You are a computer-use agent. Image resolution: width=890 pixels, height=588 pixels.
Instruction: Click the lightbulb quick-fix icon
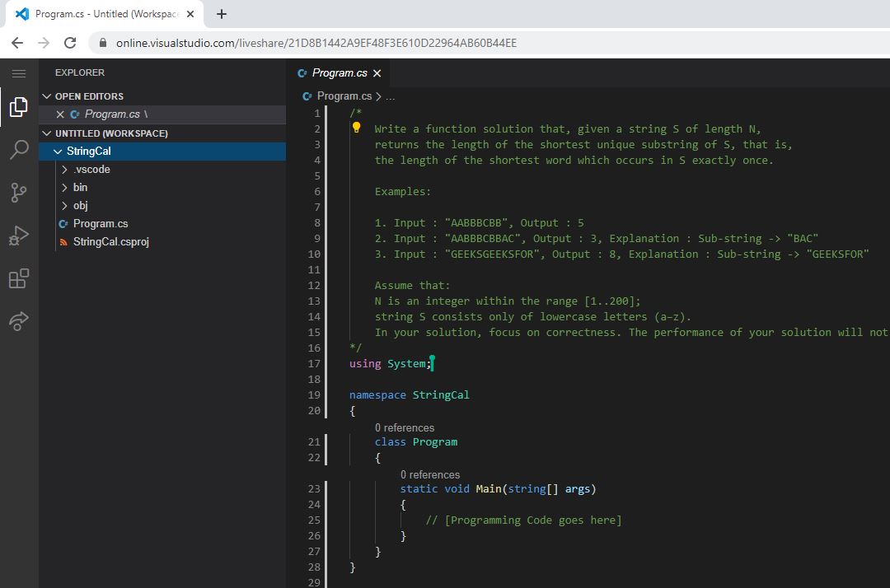[357, 128]
